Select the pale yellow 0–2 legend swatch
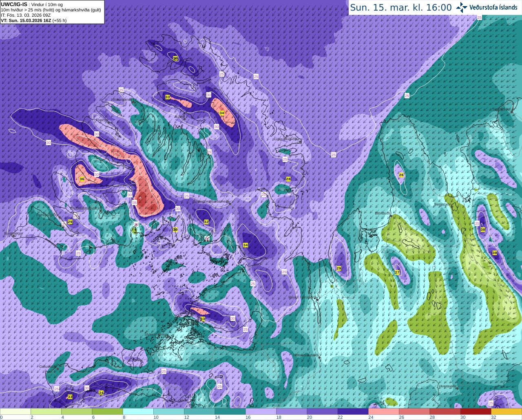Image resolution: width=522 pixels, height=420 pixels. pos(15,411)
